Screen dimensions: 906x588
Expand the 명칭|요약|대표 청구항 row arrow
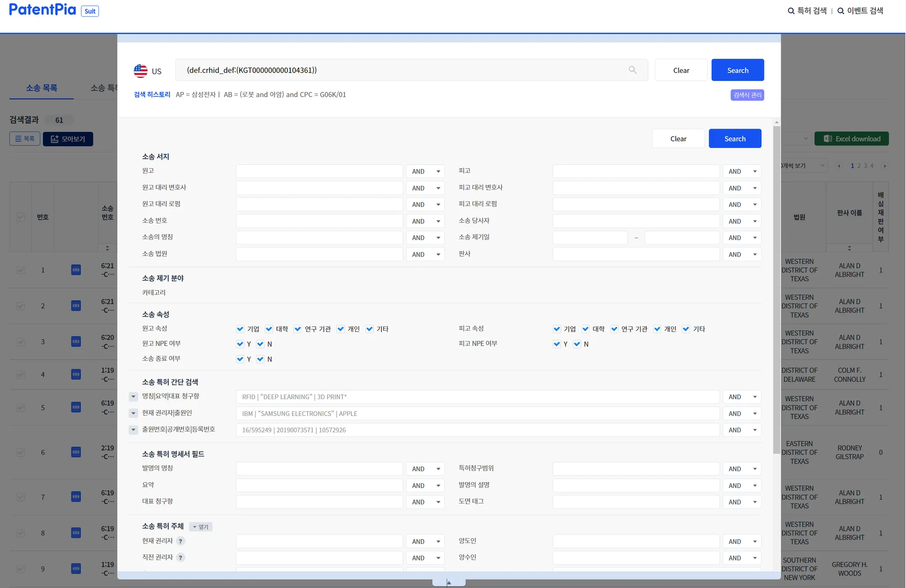(133, 397)
